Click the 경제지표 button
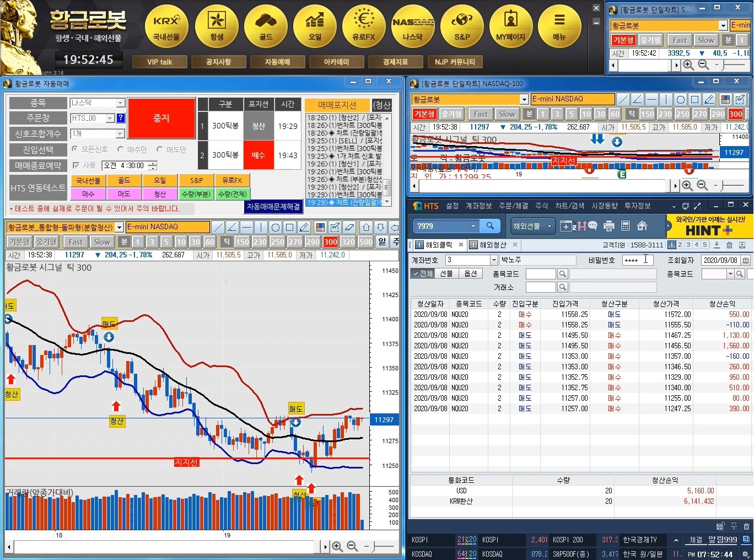 [395, 62]
